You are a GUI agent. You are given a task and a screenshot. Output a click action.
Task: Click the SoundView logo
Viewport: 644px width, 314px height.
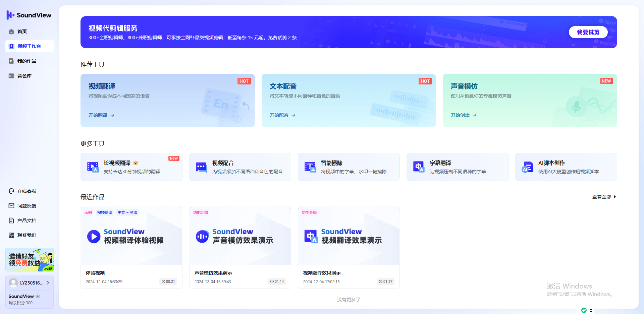pyautogui.click(x=29, y=15)
